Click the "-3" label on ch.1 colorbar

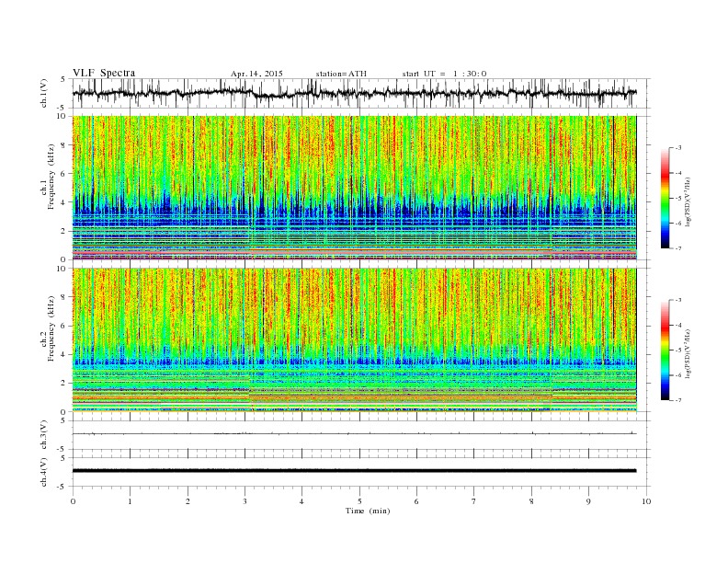[678, 148]
